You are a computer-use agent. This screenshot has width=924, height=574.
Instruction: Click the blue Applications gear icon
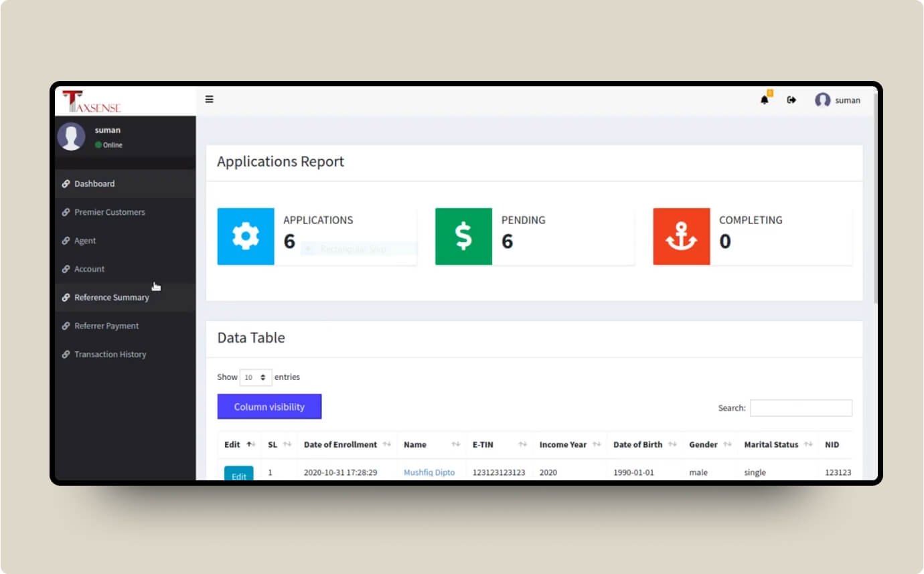point(246,236)
